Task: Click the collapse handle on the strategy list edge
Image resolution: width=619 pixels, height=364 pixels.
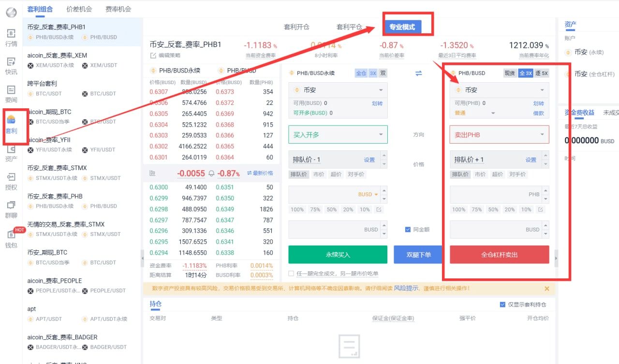Action: coord(142,258)
